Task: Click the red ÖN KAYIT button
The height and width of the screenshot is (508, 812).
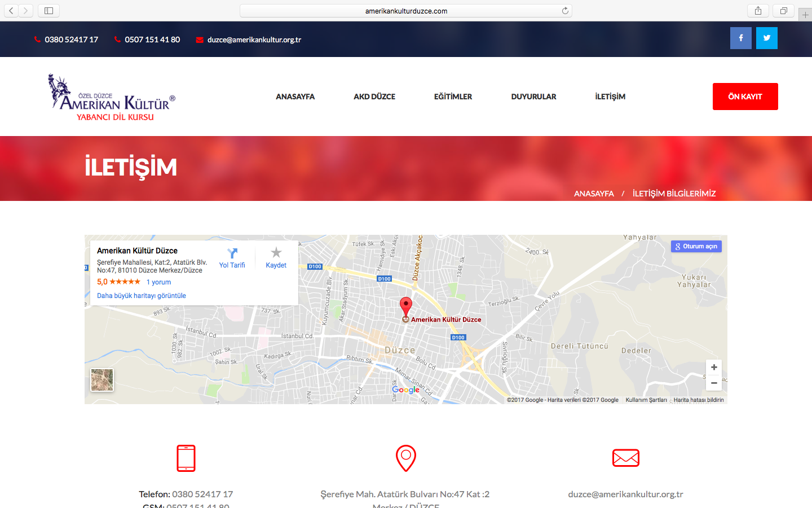Action: (745, 97)
